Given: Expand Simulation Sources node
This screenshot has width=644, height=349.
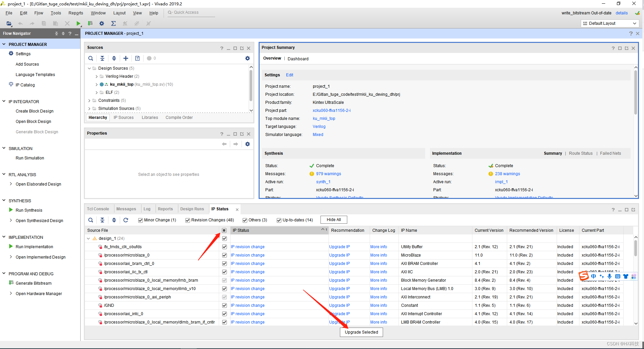Looking at the screenshot, I should (x=89, y=109).
